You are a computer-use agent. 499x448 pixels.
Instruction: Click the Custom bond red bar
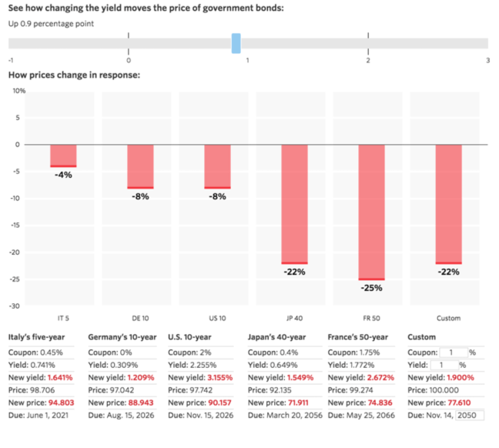tap(448, 204)
